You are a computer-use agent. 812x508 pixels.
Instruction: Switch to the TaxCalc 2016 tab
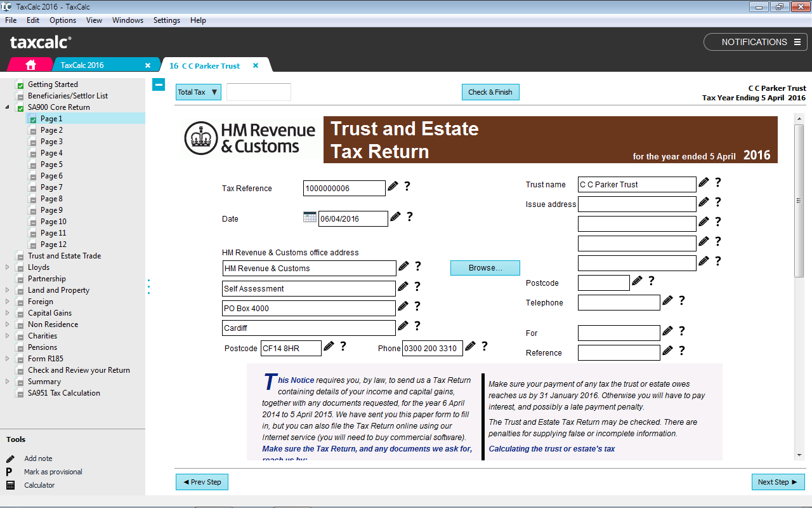[x=82, y=65]
